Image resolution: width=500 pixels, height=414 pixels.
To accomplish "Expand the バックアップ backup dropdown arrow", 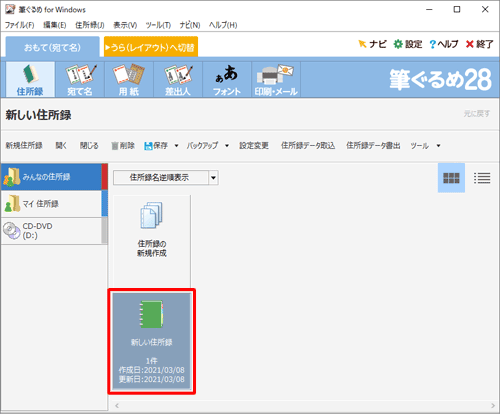I will click(227, 146).
